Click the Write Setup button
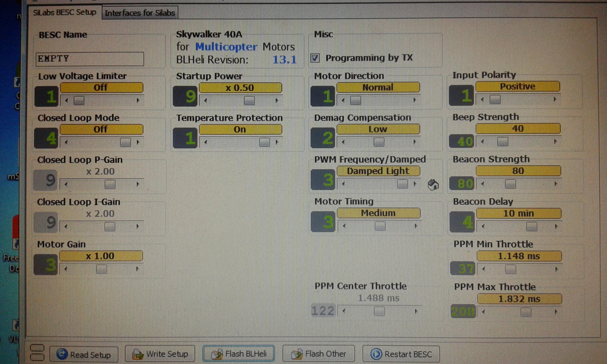The image size is (607, 364). click(x=160, y=354)
